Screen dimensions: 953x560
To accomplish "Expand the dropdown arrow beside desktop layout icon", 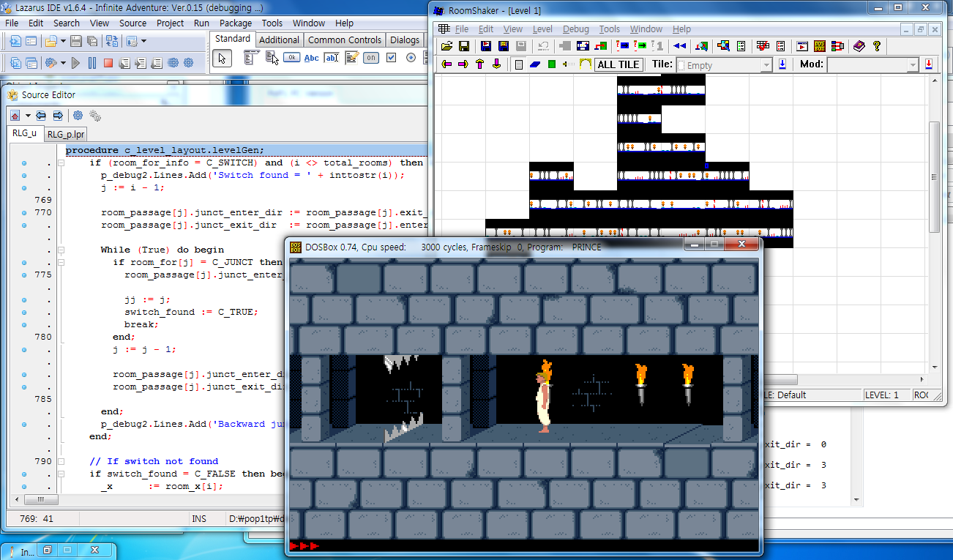I will pos(143,42).
